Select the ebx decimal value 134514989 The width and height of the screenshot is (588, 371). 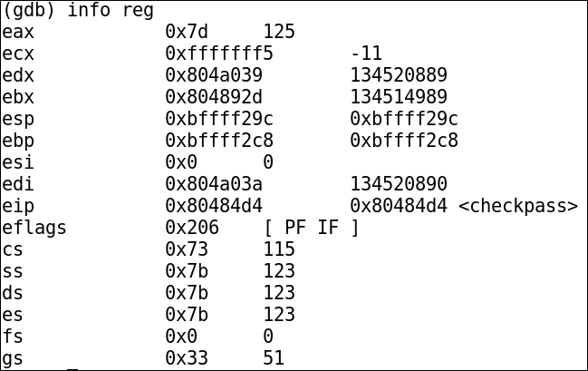[399, 96]
